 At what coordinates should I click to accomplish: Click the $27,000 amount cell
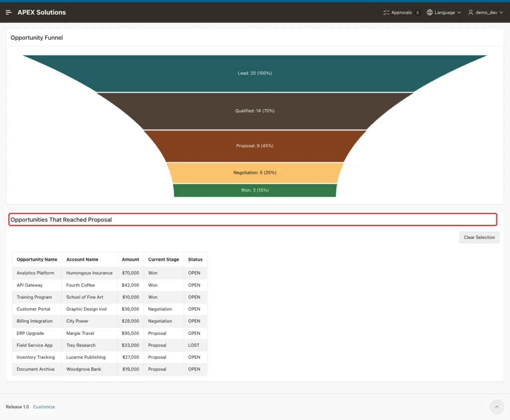coord(130,357)
